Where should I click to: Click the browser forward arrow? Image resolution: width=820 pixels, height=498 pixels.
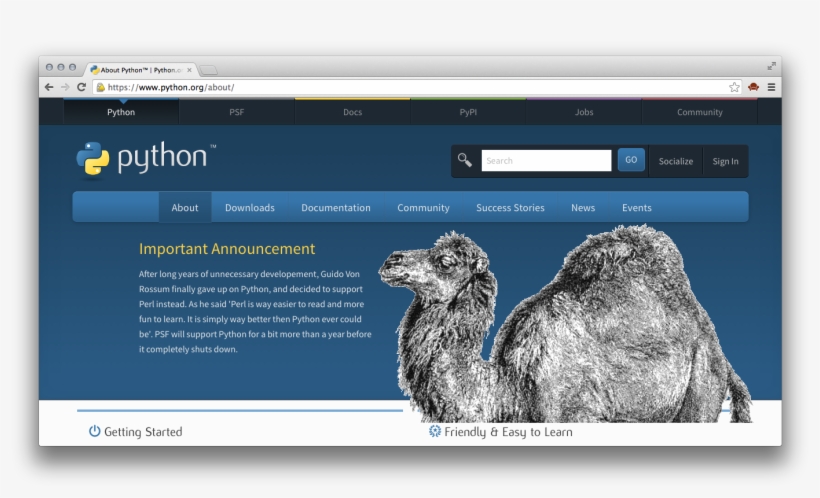coord(65,87)
